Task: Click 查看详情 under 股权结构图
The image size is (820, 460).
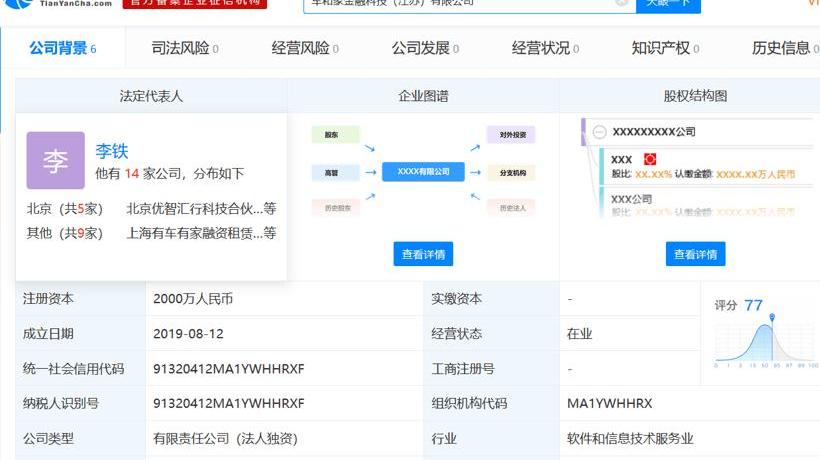Action: (695, 254)
